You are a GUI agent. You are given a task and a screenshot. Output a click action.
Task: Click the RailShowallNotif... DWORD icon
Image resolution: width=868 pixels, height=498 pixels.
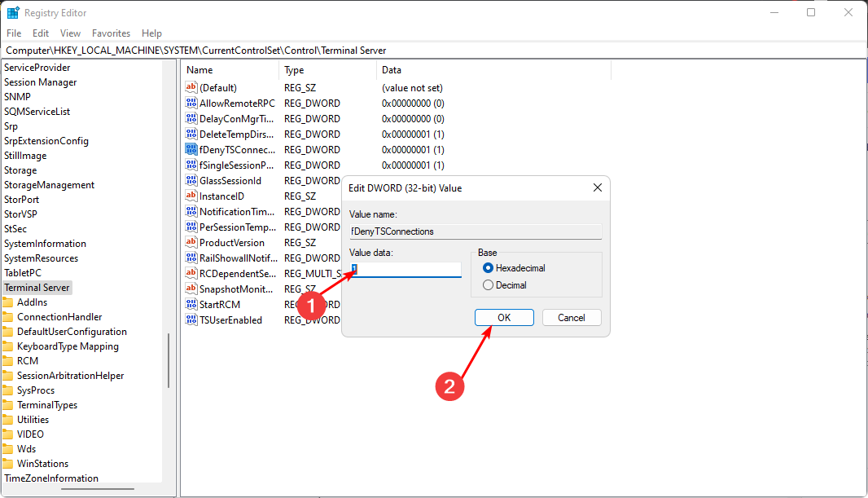[x=191, y=258]
